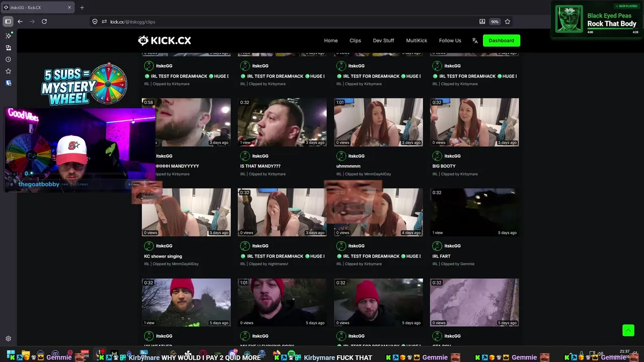Click itskcGG avatar above 'BIG BOOTY' title
Viewport: 644px width, 362px height.
click(x=437, y=156)
